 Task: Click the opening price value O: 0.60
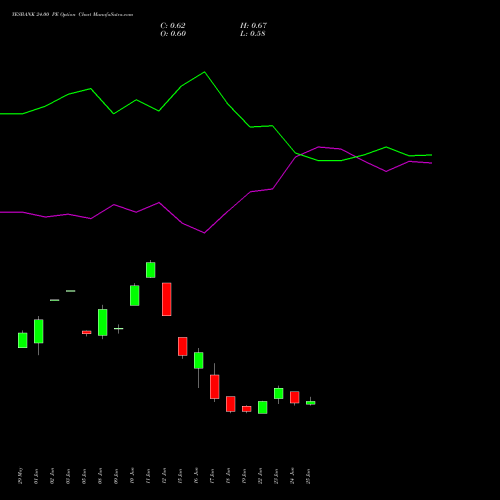tap(173, 34)
